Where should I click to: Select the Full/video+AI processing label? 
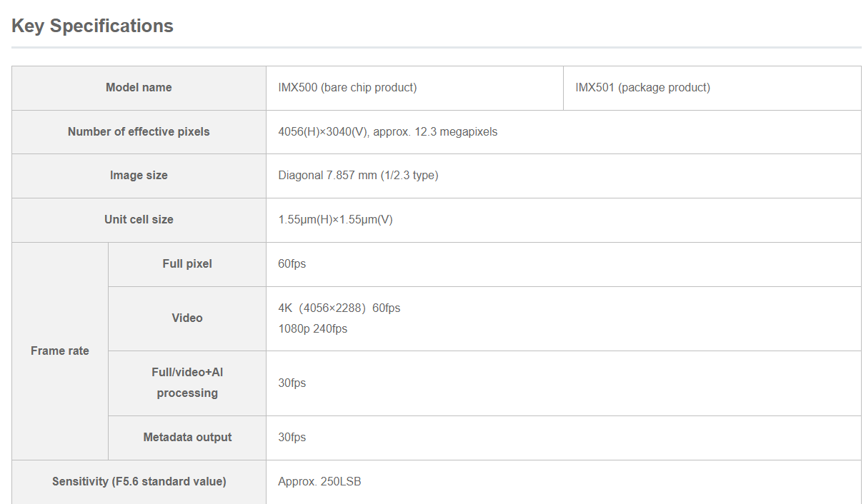(x=187, y=383)
